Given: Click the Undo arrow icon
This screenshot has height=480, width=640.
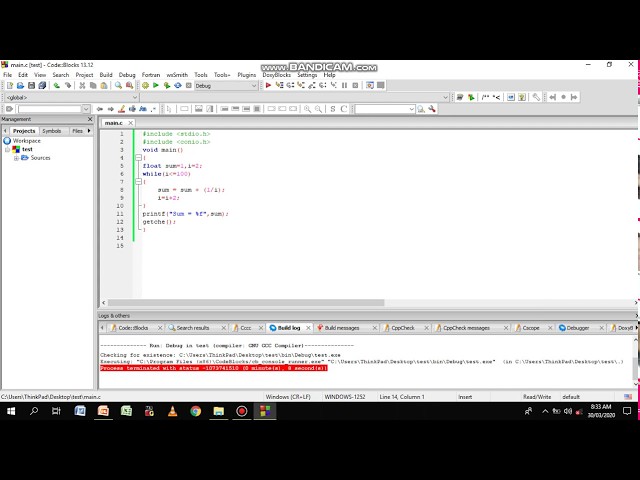Looking at the screenshot, I should pos(57,85).
